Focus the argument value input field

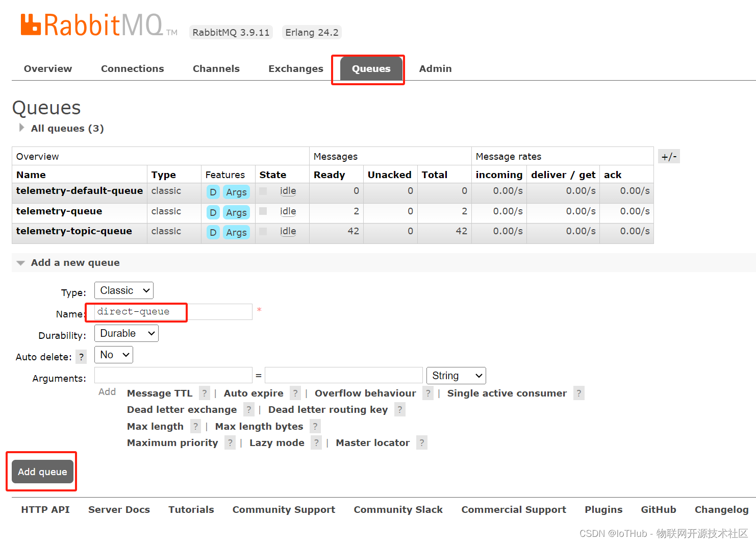344,375
